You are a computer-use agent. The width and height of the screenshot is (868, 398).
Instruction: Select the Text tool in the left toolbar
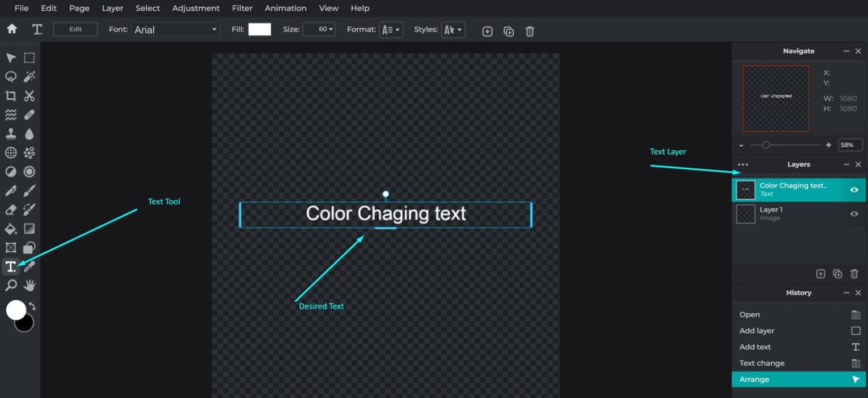10,266
